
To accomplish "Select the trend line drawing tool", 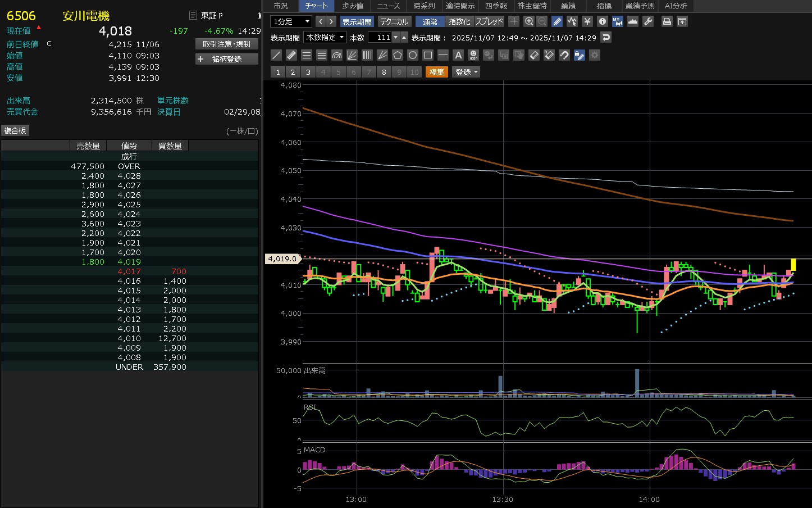I will (276, 55).
